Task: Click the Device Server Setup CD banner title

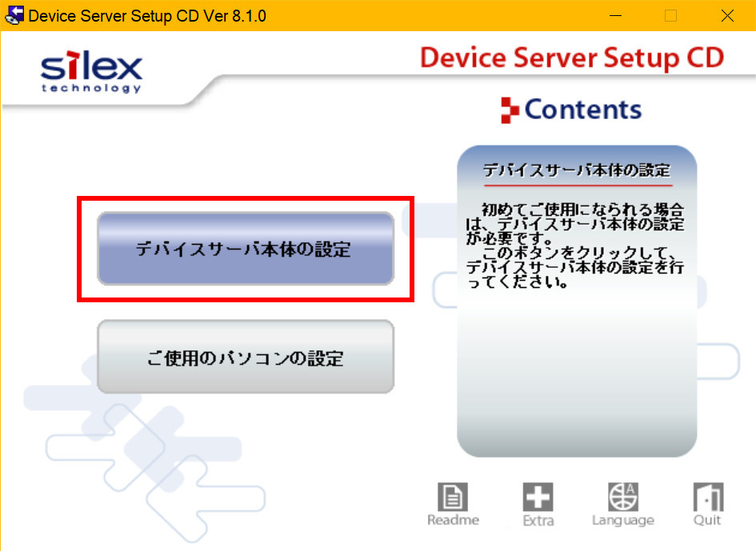Action: tap(572, 58)
